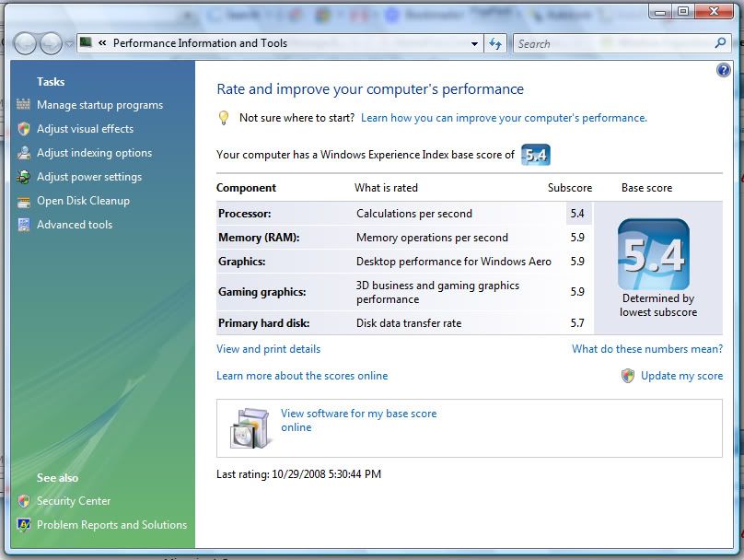This screenshot has height=560, width=744.
Task: Click the Primary hard disk row label
Action: click(x=264, y=323)
